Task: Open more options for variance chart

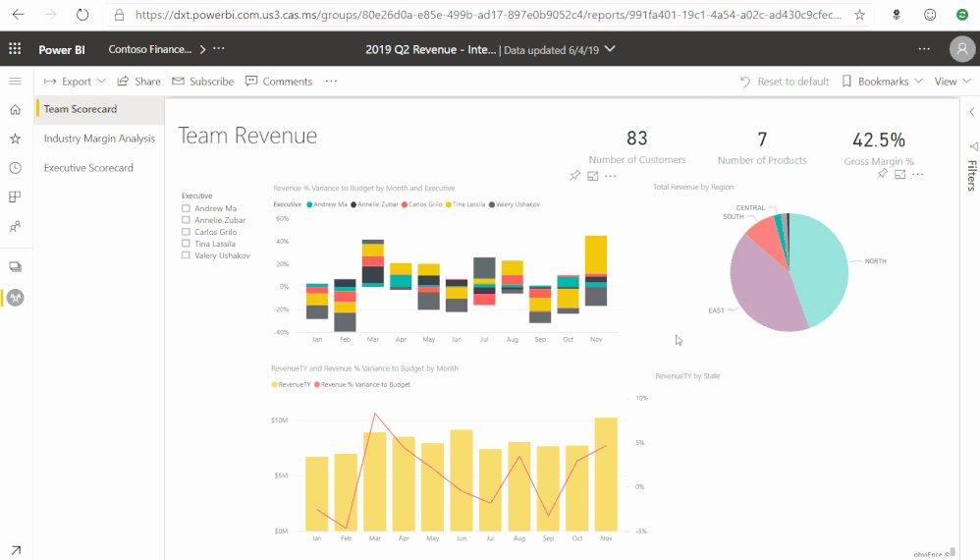Action: click(611, 176)
